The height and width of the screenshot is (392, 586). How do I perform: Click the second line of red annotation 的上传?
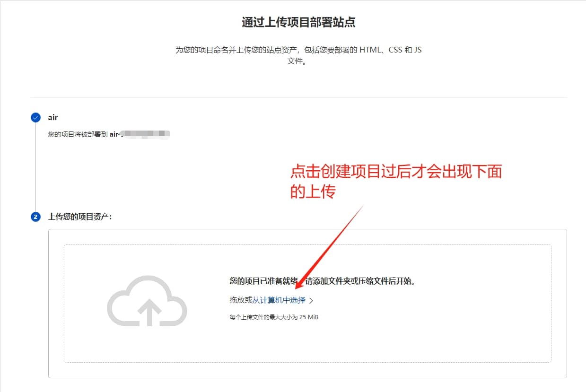tap(313, 192)
